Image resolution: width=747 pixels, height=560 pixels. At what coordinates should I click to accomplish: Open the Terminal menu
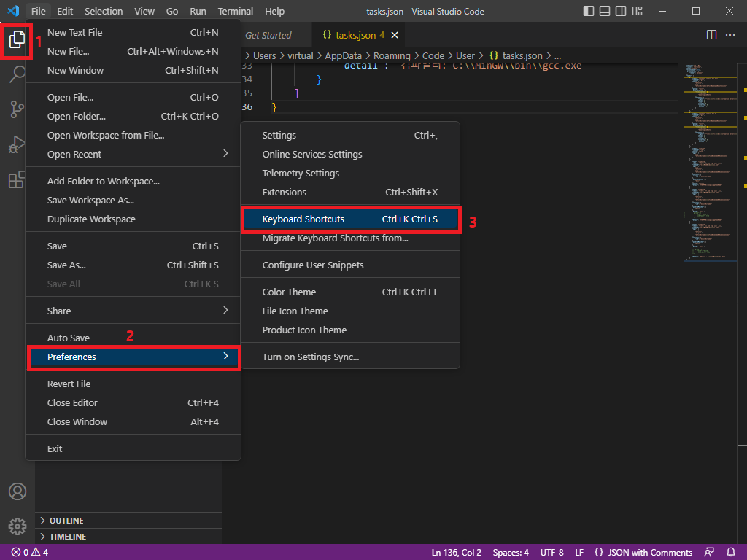click(236, 11)
